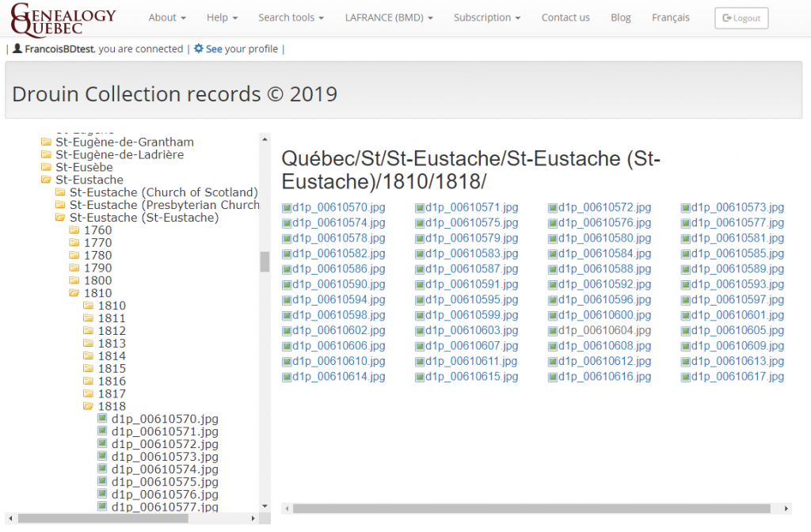Click the 1780 folder icon
The image size is (811, 532).
[x=74, y=255]
